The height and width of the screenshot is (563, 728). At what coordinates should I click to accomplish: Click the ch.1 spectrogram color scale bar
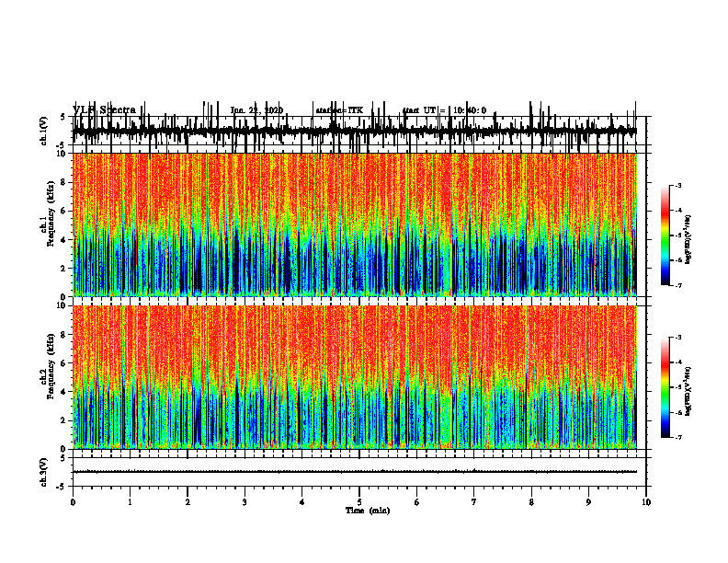pyautogui.click(x=665, y=236)
